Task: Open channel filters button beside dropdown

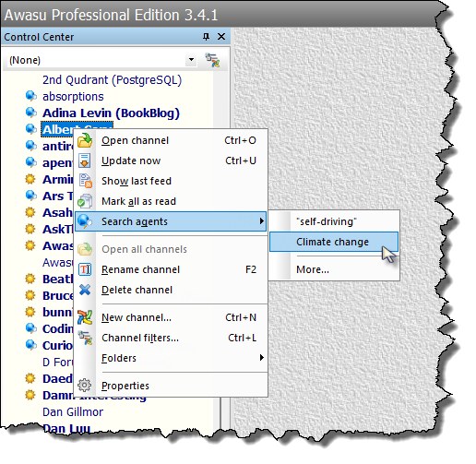Action: point(212,60)
